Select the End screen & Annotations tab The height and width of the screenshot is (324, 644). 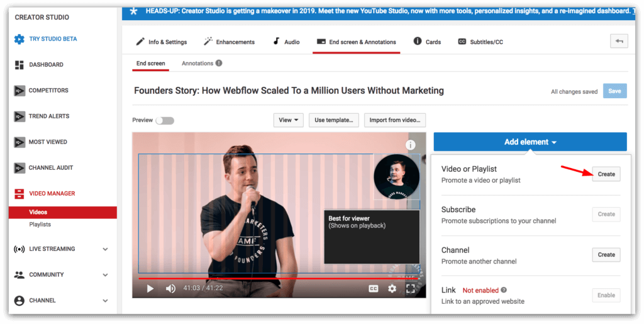coord(356,42)
